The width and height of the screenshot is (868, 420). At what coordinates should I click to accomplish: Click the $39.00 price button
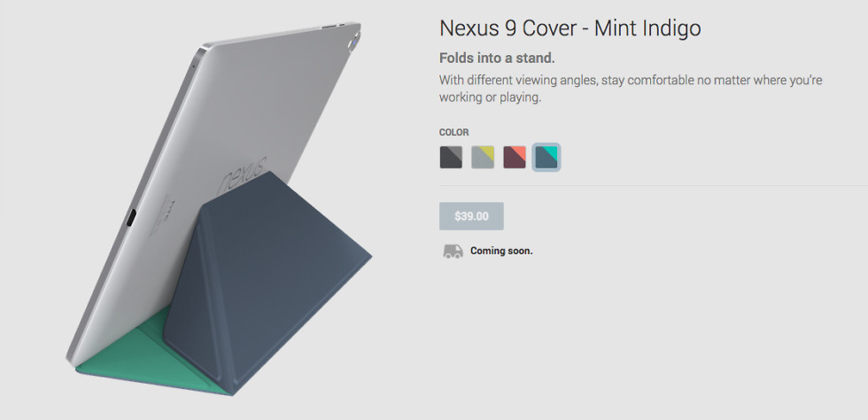[x=471, y=216]
